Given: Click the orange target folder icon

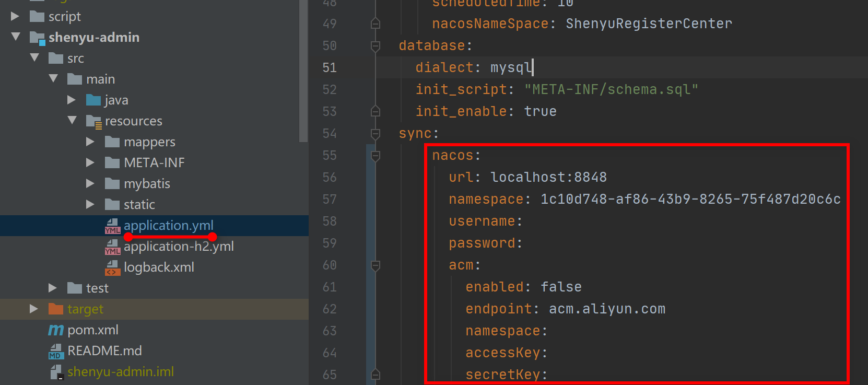Looking at the screenshot, I should [56, 309].
